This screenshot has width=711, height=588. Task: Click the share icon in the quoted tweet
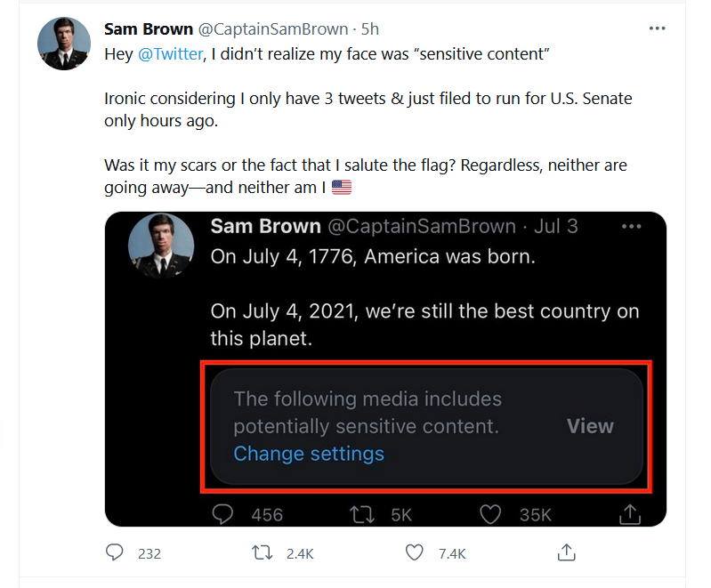pyautogui.click(x=630, y=514)
